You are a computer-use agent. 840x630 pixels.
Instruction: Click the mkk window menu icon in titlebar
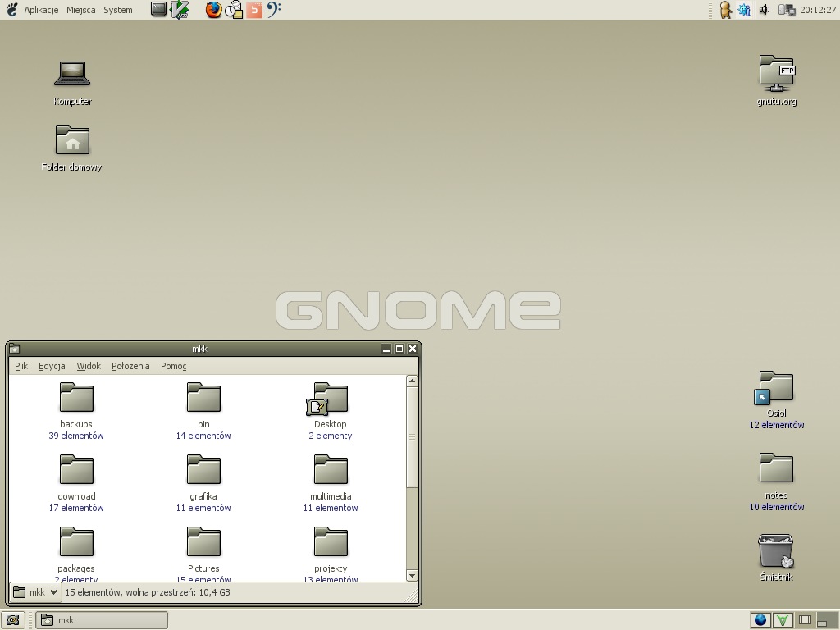(x=15, y=349)
